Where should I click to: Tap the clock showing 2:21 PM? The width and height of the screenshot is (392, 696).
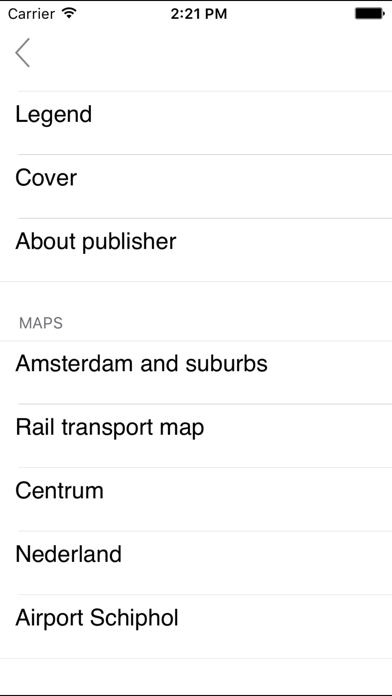tap(198, 14)
